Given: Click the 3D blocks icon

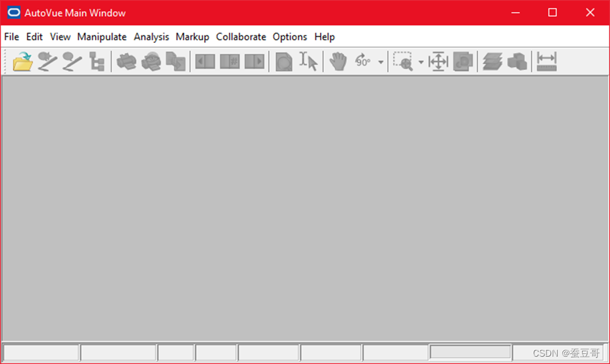Looking at the screenshot, I should point(517,62).
